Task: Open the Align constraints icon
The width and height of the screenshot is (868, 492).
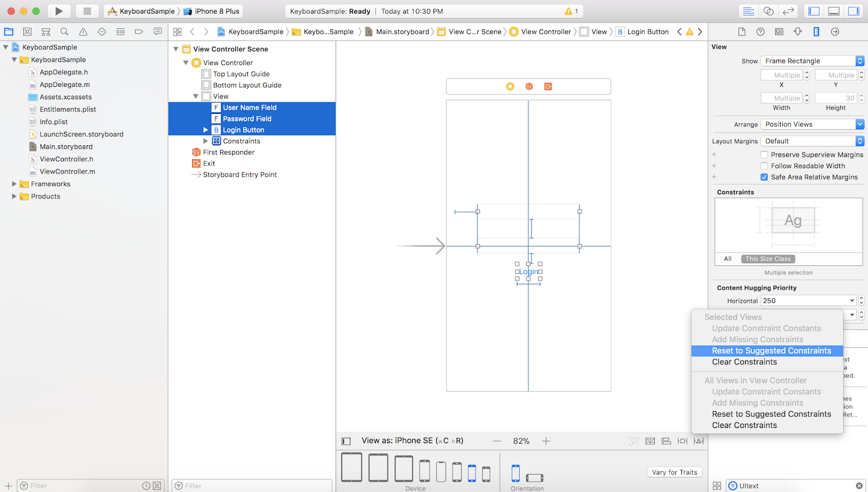Action: tap(666, 440)
